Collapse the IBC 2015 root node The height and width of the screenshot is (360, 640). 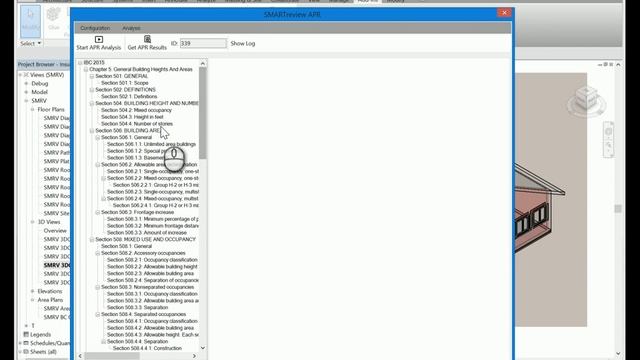pos(80,62)
